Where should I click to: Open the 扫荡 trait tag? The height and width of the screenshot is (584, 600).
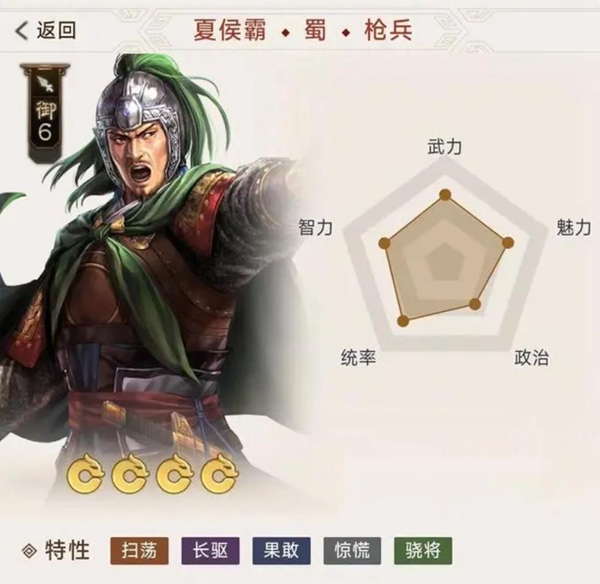[x=139, y=551]
